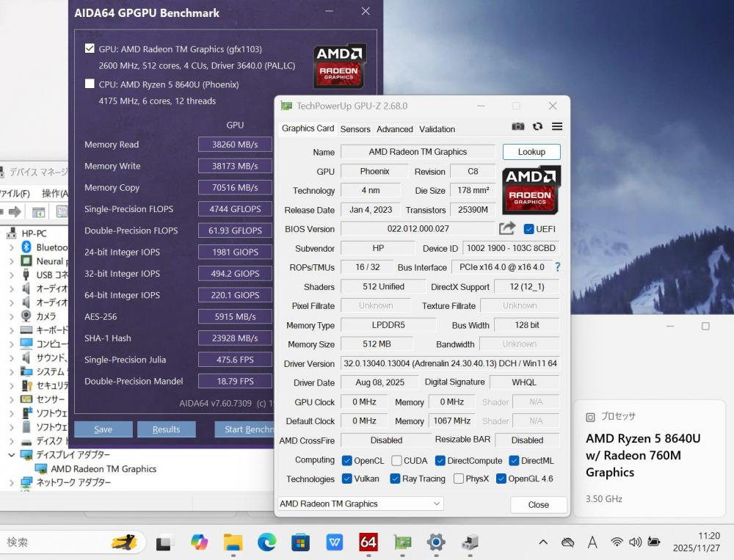
Task: Toggle the CUDA checkbox
Action: (396, 460)
